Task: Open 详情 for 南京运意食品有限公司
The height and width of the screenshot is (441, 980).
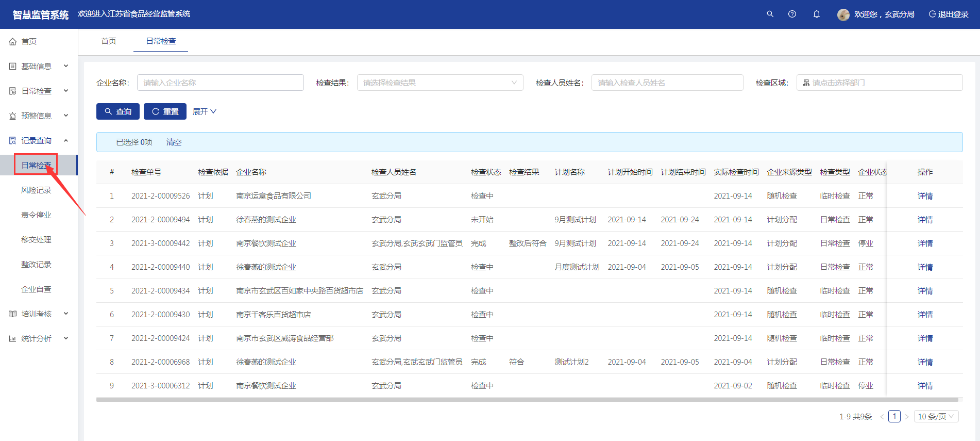Action: point(924,196)
